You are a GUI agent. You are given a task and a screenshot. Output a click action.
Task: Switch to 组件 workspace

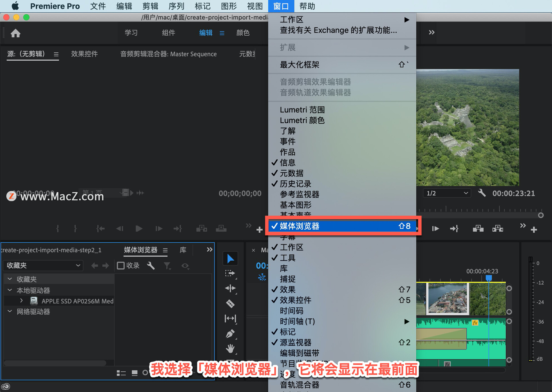pos(168,32)
